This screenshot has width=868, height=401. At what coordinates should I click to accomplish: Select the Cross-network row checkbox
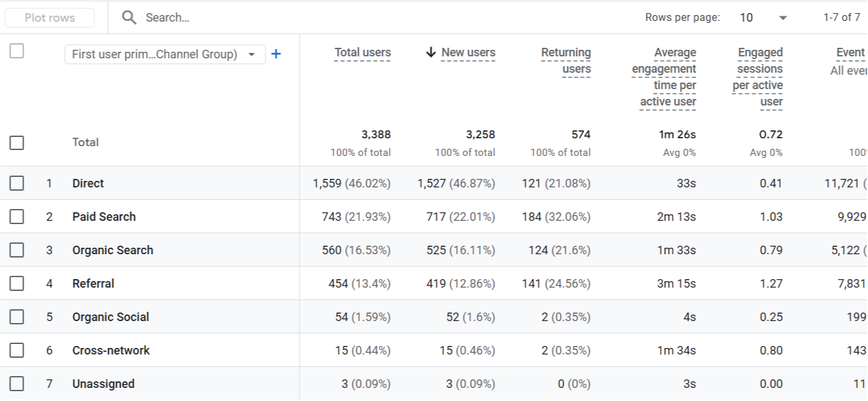pos(17,351)
